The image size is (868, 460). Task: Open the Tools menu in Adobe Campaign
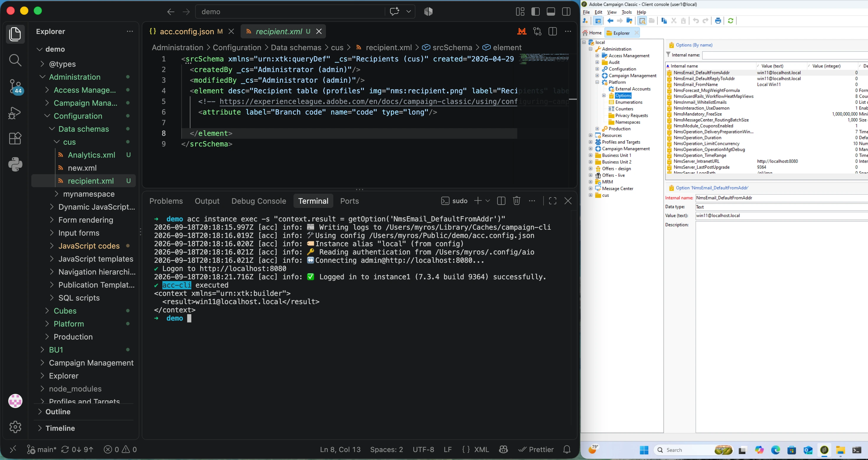626,12
